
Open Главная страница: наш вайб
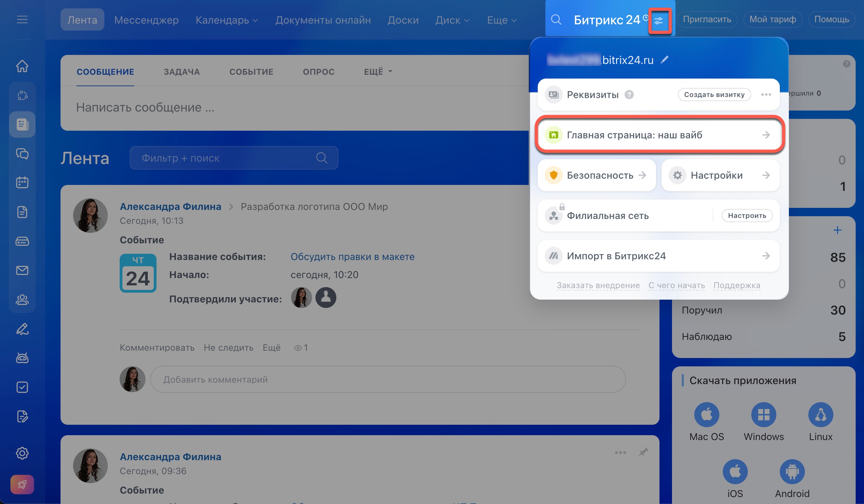click(x=659, y=135)
